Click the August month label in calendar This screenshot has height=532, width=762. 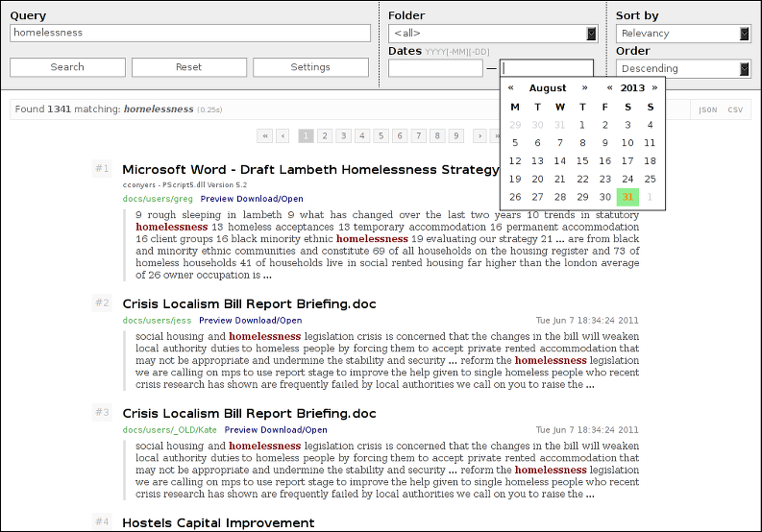click(548, 88)
